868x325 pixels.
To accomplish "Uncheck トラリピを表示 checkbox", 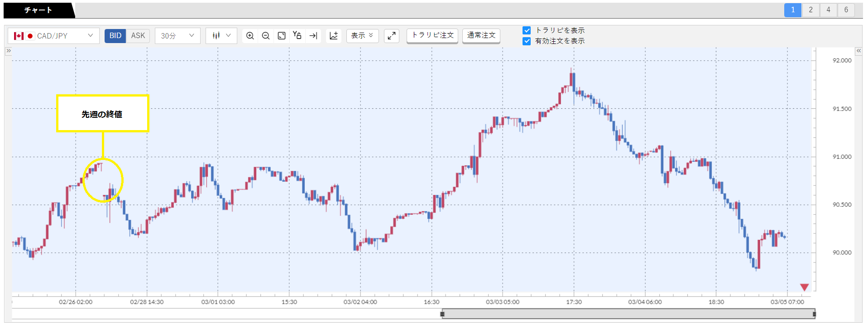I will [x=527, y=30].
